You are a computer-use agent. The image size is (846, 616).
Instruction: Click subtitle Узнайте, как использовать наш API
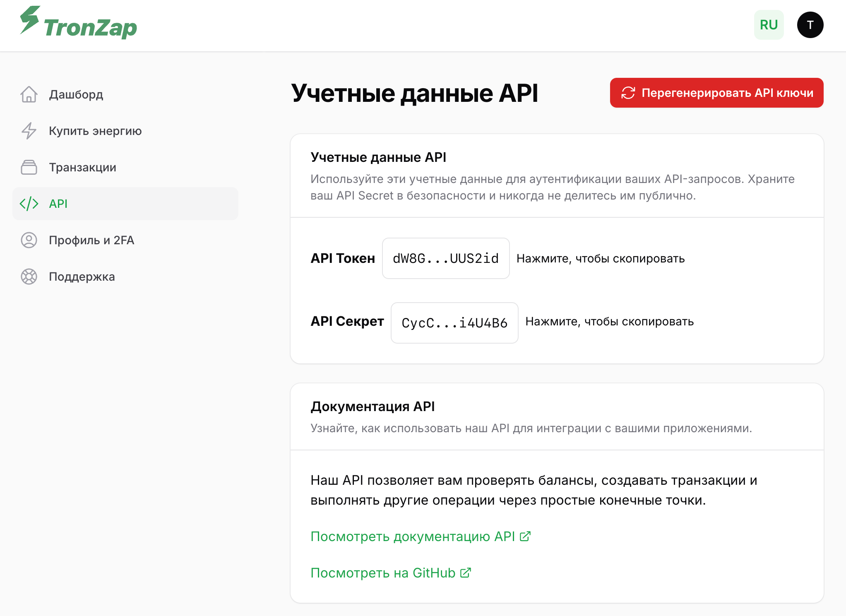[531, 428]
